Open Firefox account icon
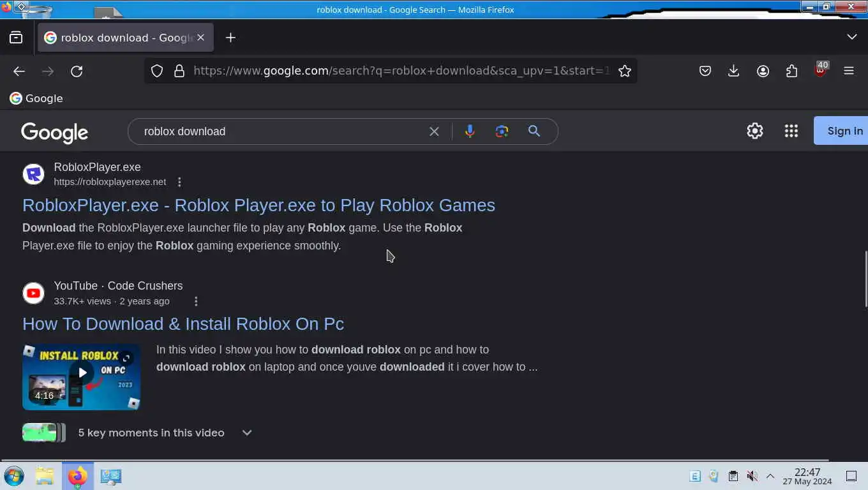The width and height of the screenshot is (868, 490). click(x=763, y=71)
